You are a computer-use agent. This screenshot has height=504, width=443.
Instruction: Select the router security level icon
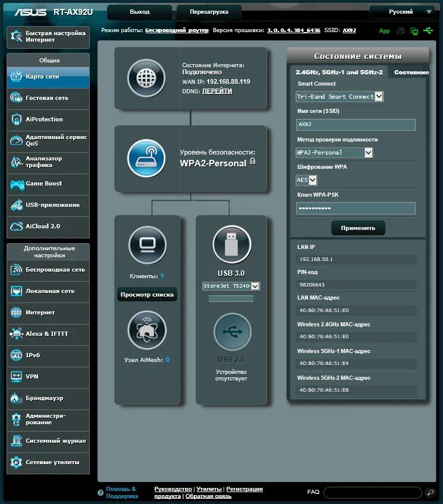146,158
